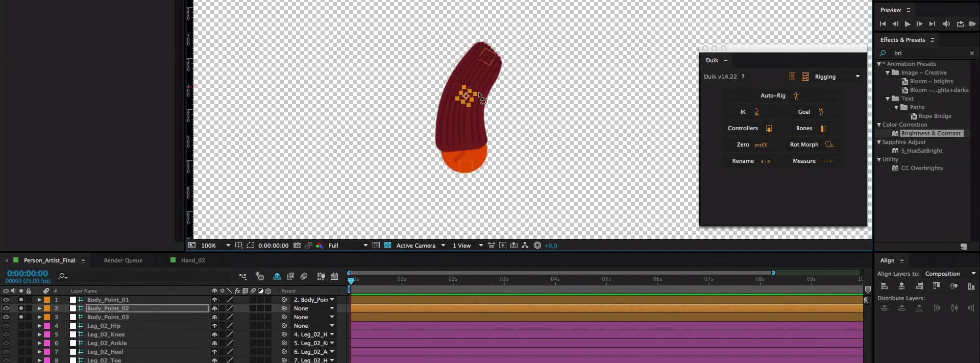This screenshot has width=980, height=363.
Task: Hide the Body_Point_01 layer
Action: pyautogui.click(x=6, y=300)
